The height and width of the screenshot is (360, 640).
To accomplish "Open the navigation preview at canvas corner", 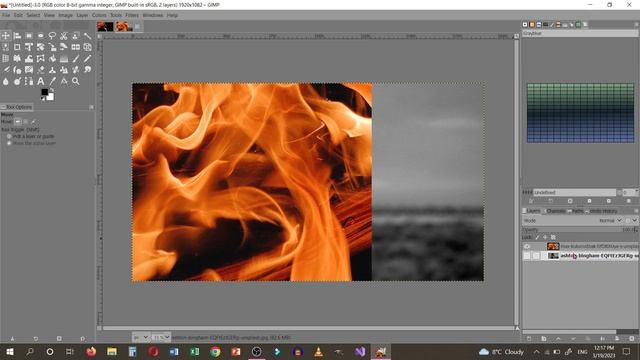I will [517, 328].
